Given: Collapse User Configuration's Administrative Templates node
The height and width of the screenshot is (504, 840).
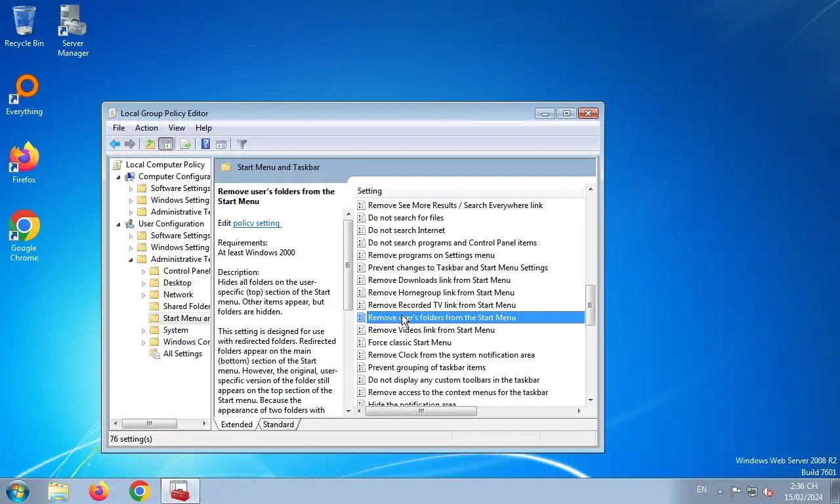Looking at the screenshot, I should pyautogui.click(x=131, y=259).
